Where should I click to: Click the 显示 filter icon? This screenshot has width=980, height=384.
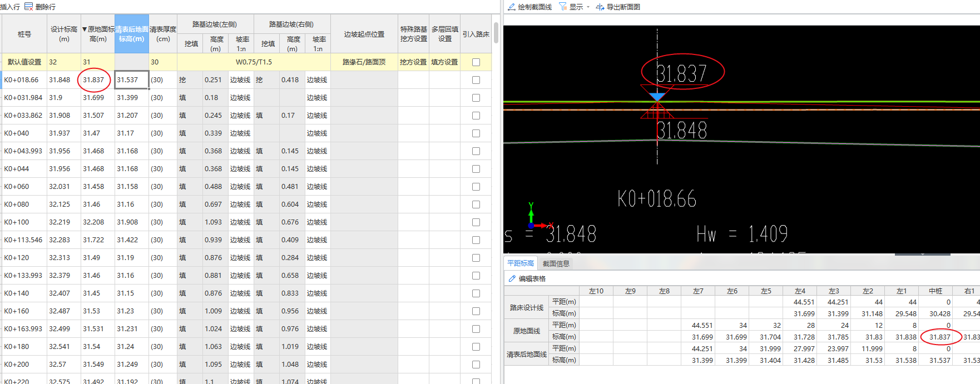click(x=563, y=7)
